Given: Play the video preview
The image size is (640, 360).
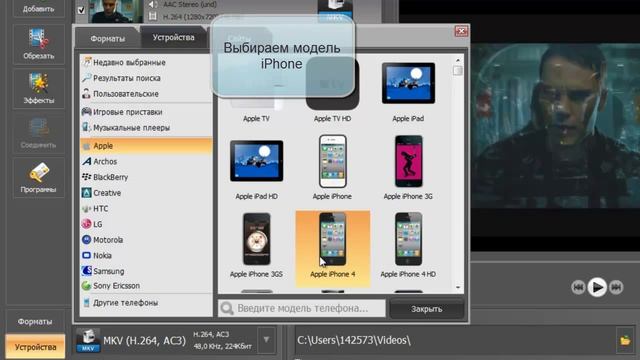Looking at the screenshot, I should 597,287.
